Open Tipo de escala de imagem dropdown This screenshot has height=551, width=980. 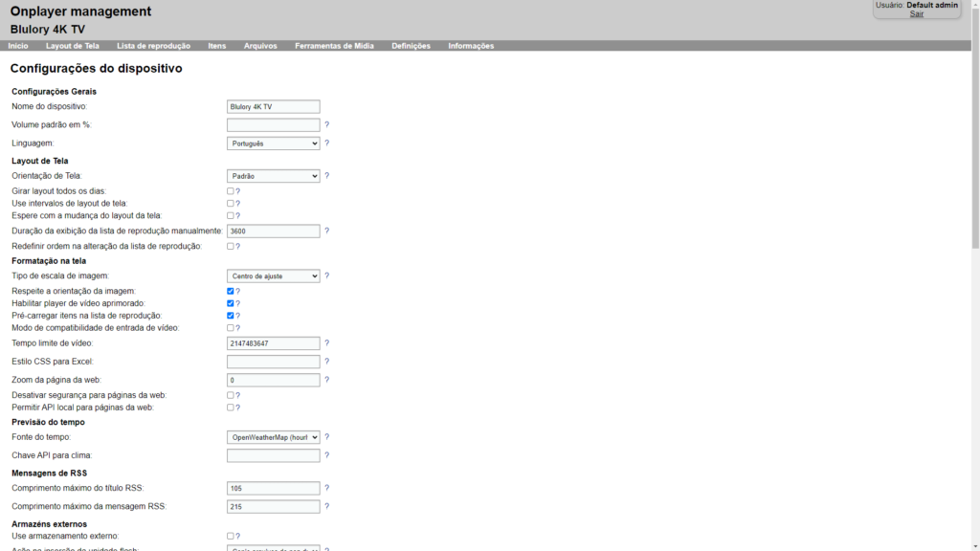coord(273,276)
